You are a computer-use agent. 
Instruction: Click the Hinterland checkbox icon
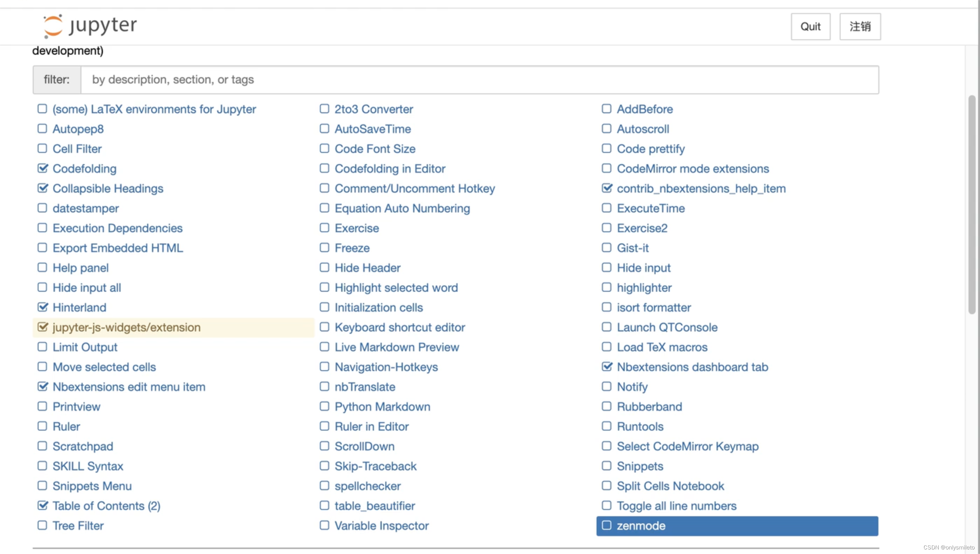coord(42,307)
